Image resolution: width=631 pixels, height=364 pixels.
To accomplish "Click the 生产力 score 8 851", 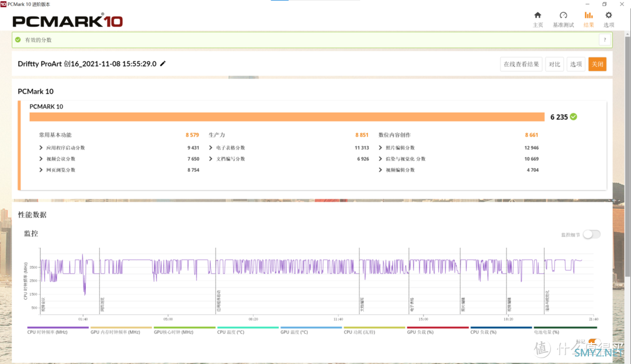I will click(x=362, y=135).
